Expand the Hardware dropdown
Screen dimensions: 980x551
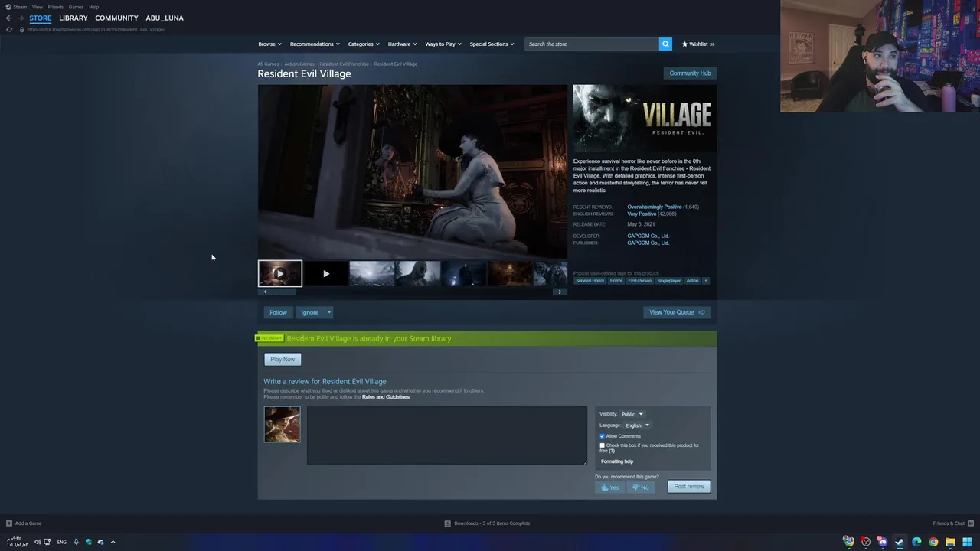coord(402,44)
